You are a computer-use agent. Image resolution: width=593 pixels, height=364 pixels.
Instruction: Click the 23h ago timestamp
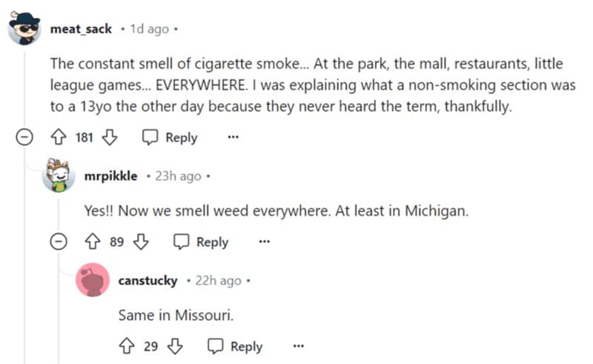[178, 176]
